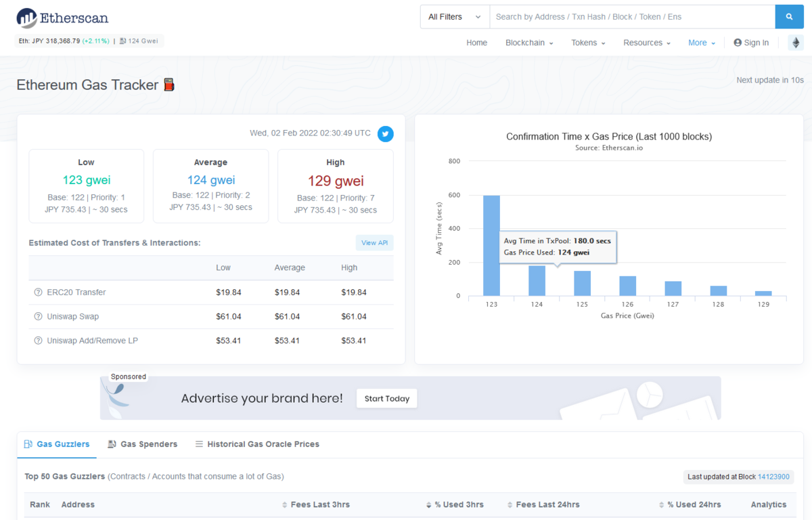Click help icon beside Uniswap Swap
Screen dimensions: 812x520
pyautogui.click(x=38, y=317)
